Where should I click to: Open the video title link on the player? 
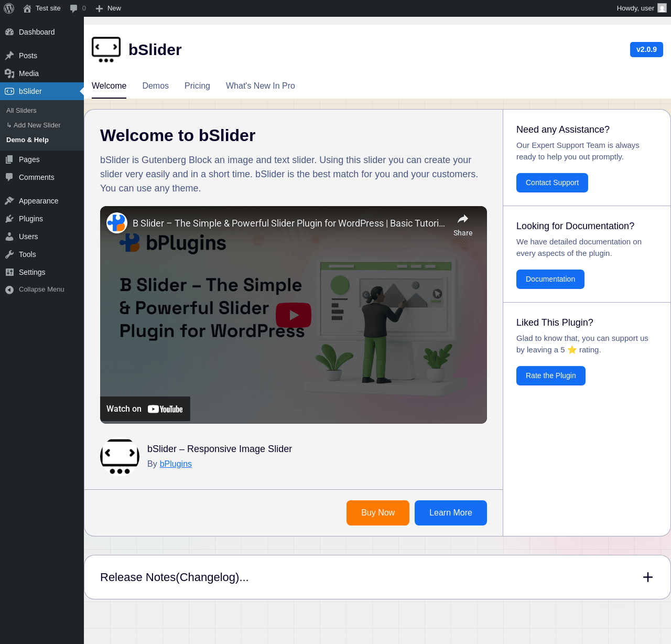pos(289,223)
